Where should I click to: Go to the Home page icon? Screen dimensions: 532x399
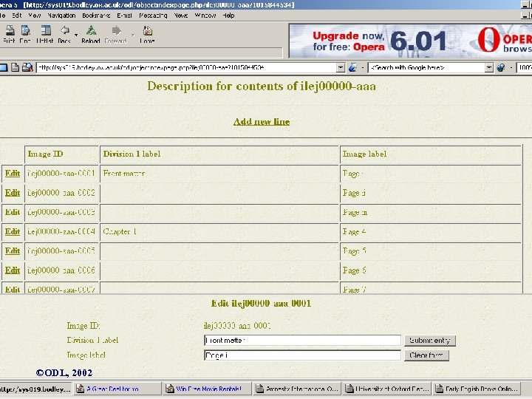(x=147, y=31)
